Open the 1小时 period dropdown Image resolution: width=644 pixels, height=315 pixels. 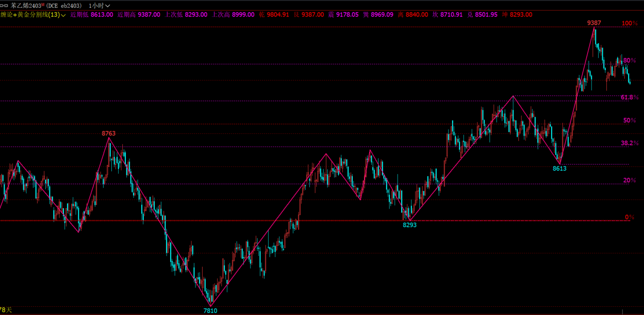(x=100, y=5)
